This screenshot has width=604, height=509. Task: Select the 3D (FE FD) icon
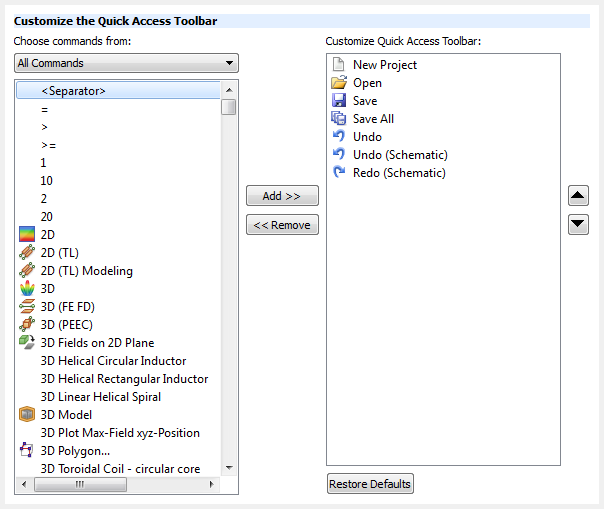click(x=27, y=307)
